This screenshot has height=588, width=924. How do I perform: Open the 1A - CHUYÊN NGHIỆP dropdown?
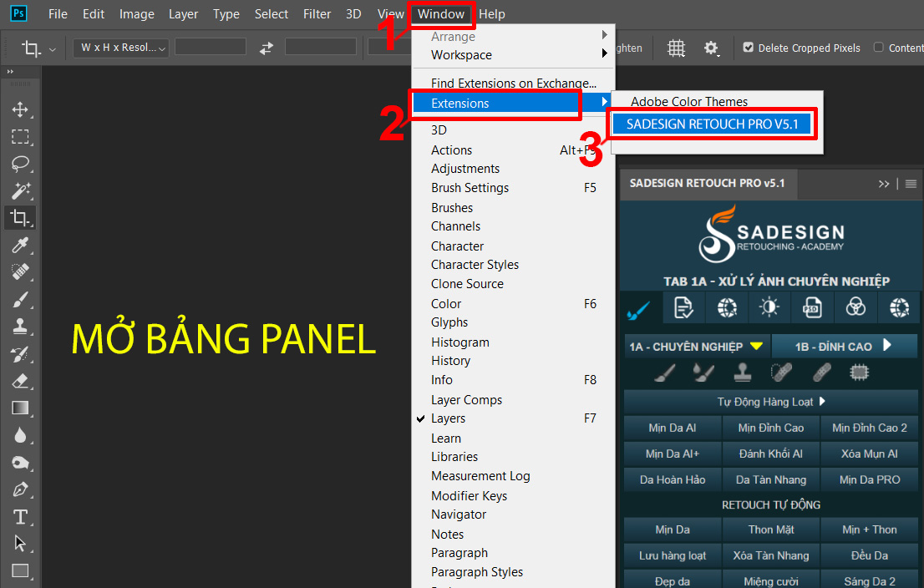[697, 347]
